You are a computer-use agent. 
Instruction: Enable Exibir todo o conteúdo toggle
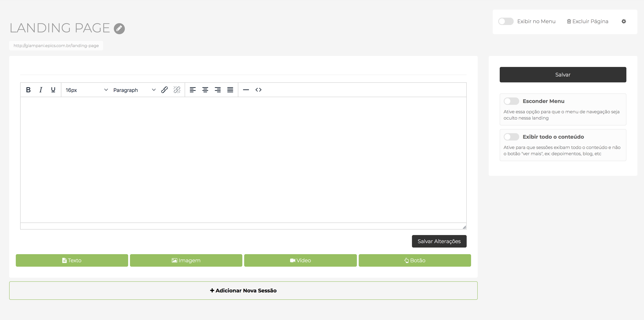pyautogui.click(x=511, y=137)
